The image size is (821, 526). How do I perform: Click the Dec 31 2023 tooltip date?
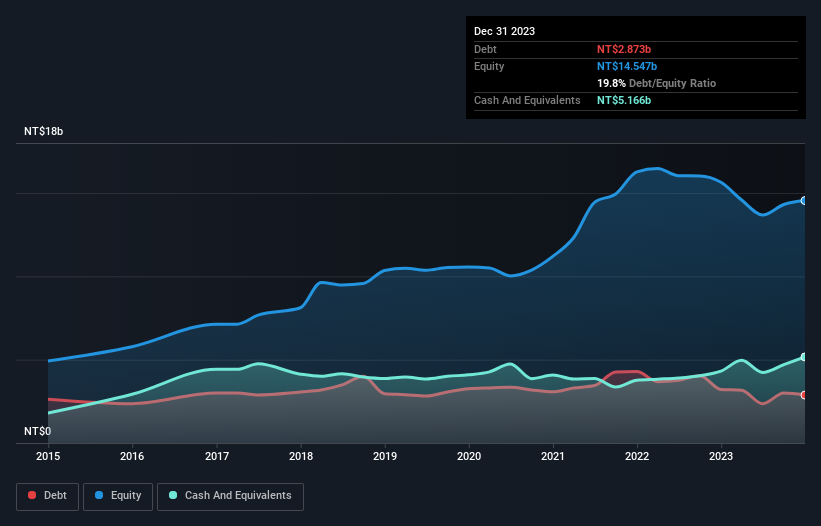(x=504, y=31)
